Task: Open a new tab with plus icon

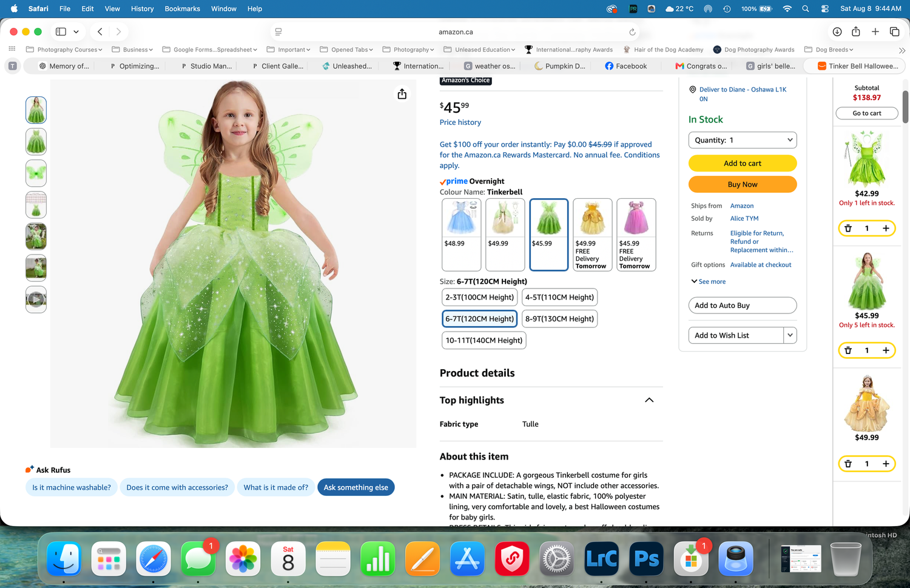Action: coord(875,32)
